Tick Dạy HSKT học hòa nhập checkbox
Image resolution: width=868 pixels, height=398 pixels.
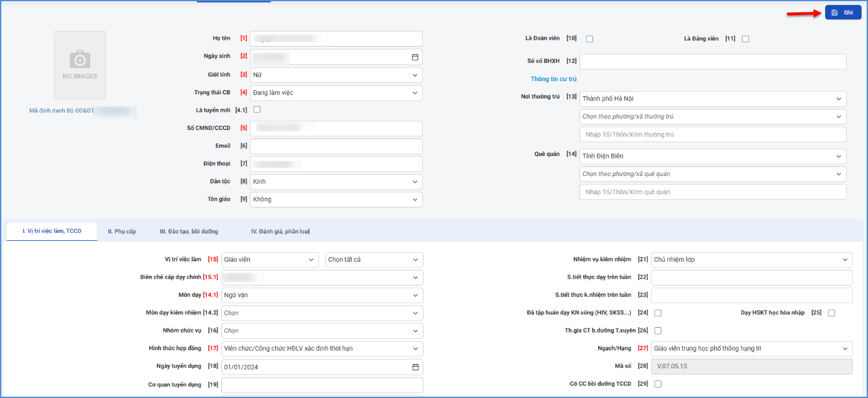pyautogui.click(x=832, y=313)
